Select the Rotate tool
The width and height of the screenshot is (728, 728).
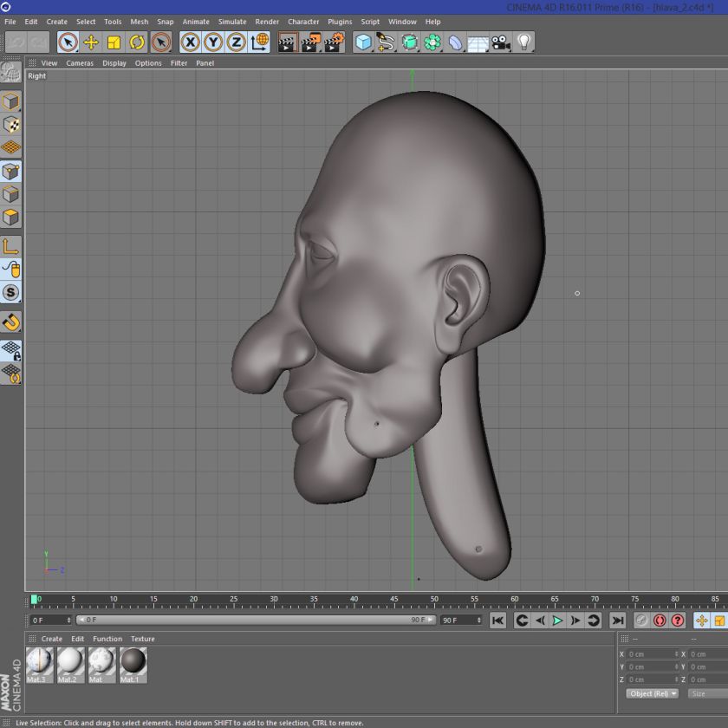click(137, 42)
